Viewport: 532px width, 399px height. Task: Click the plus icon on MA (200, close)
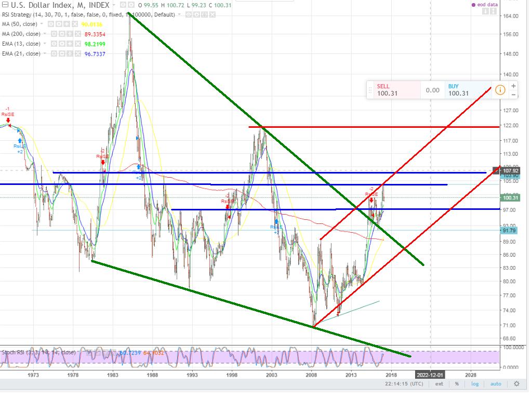[x=70, y=34]
